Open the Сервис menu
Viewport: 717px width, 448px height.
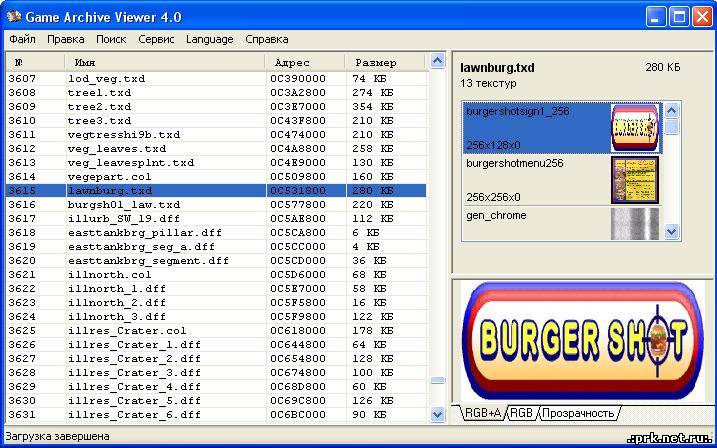pos(156,39)
